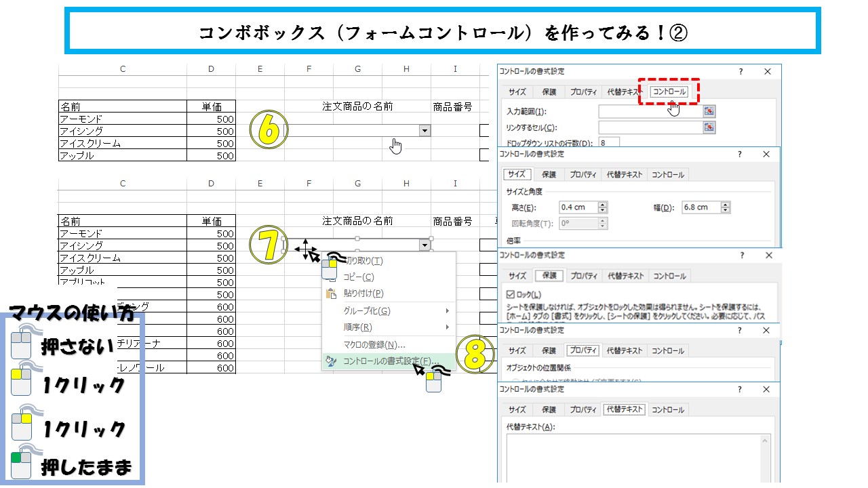
Task: Click help ? button in 入力範囲 dialog
Action: [x=741, y=71]
